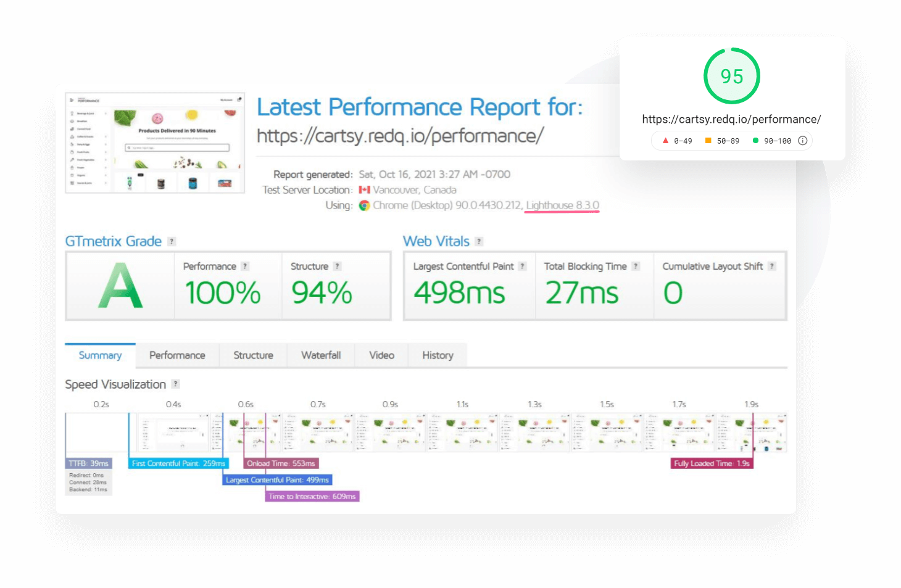The image size is (901, 588).
Task: Click the Connect: 28ms timing text
Action: click(x=88, y=482)
